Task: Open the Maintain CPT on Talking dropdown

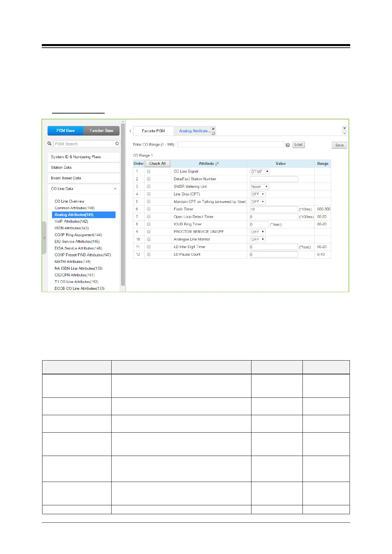Action: [257, 202]
